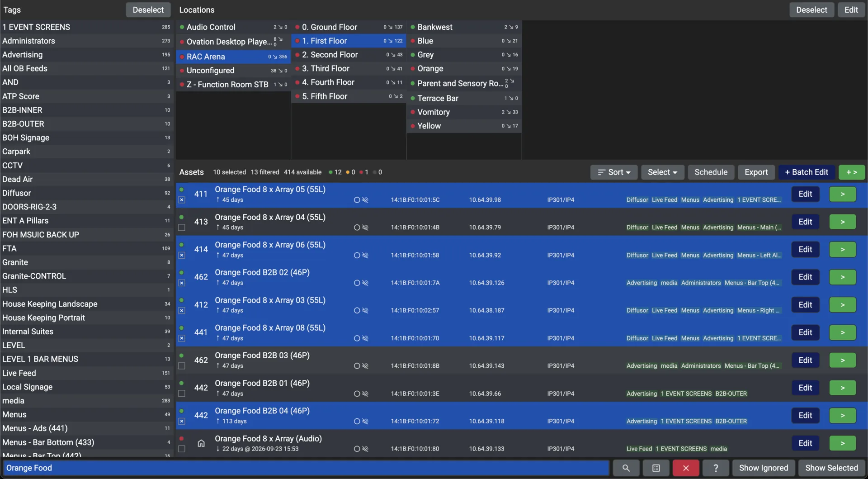Uncheck the Orange Food 8 x Array 06 checkbox

(x=182, y=256)
